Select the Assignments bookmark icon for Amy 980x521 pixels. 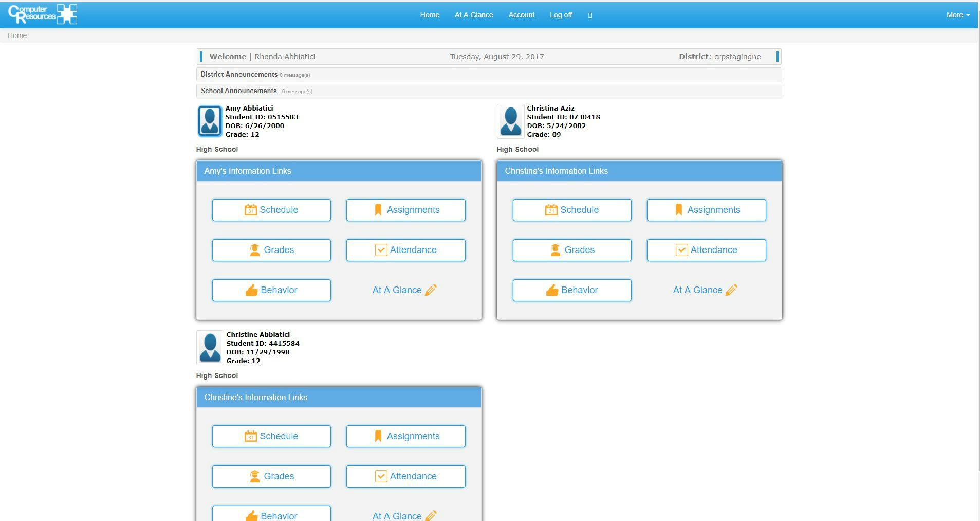click(378, 209)
